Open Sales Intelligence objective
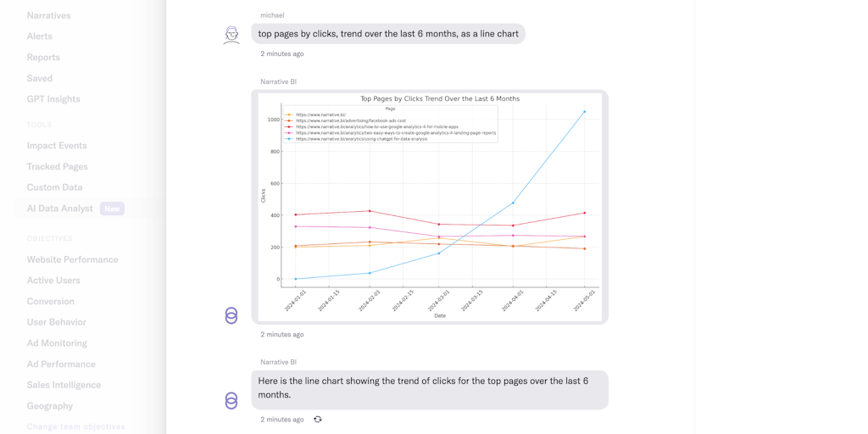The image size is (868, 434). (x=64, y=385)
